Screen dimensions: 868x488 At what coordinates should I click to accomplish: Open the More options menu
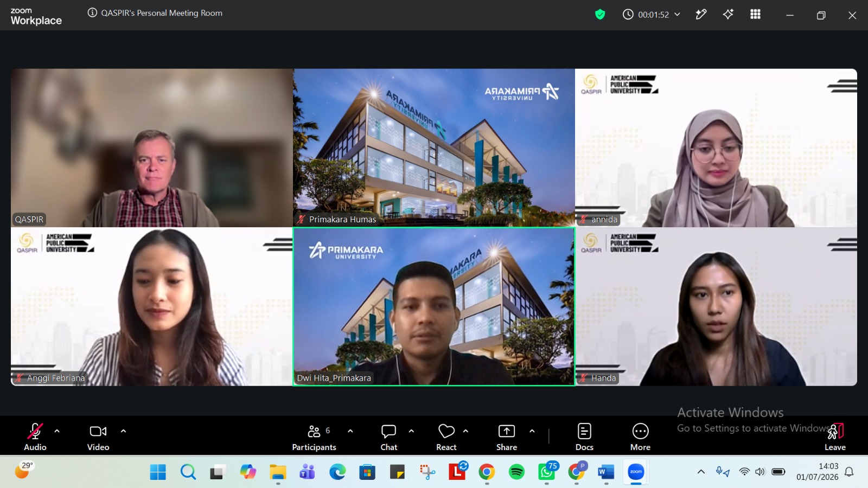[640, 436]
